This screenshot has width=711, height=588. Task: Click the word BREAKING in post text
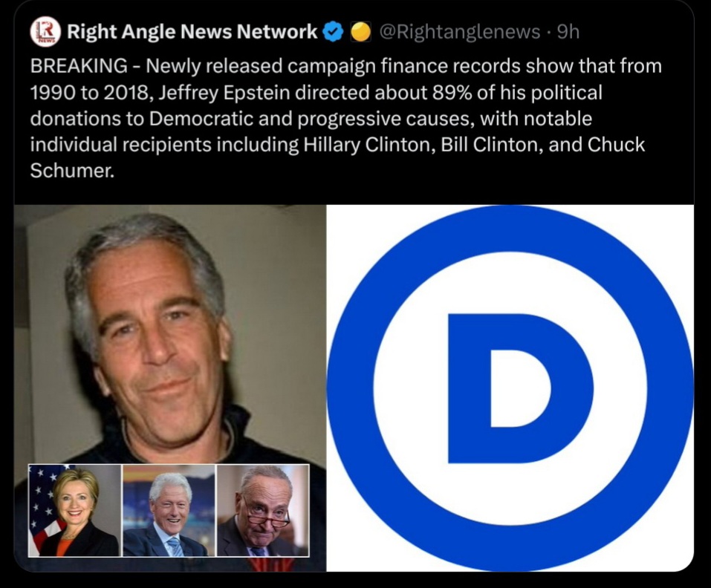(x=79, y=66)
